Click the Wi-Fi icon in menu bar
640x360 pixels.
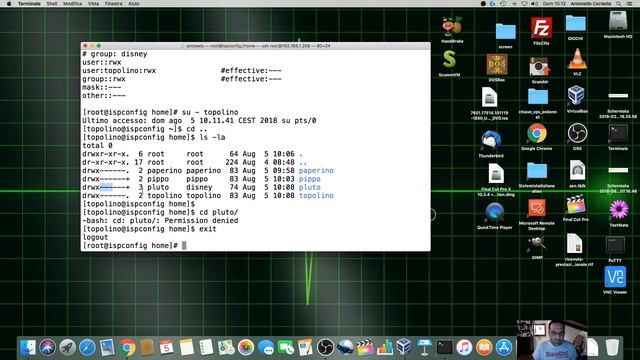pos(525,3)
